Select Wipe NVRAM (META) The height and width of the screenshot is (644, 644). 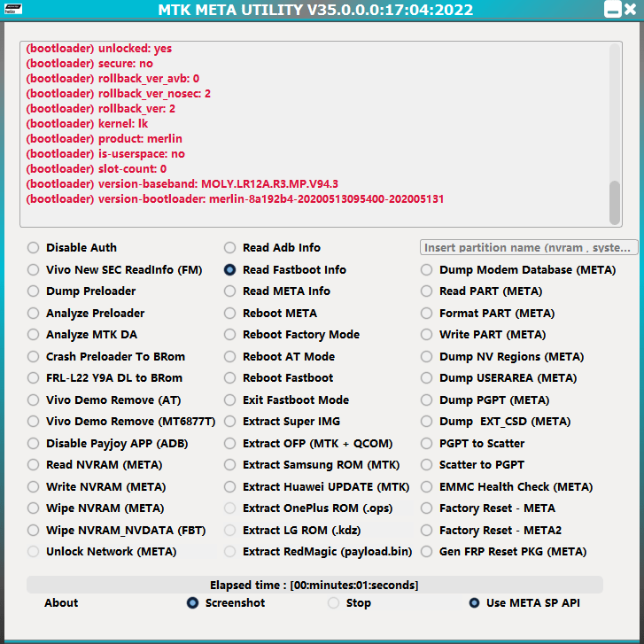34,508
